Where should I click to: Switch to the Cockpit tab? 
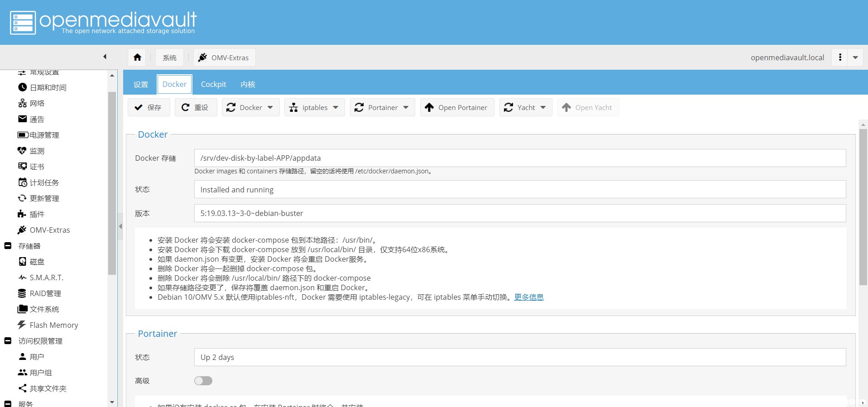(213, 85)
